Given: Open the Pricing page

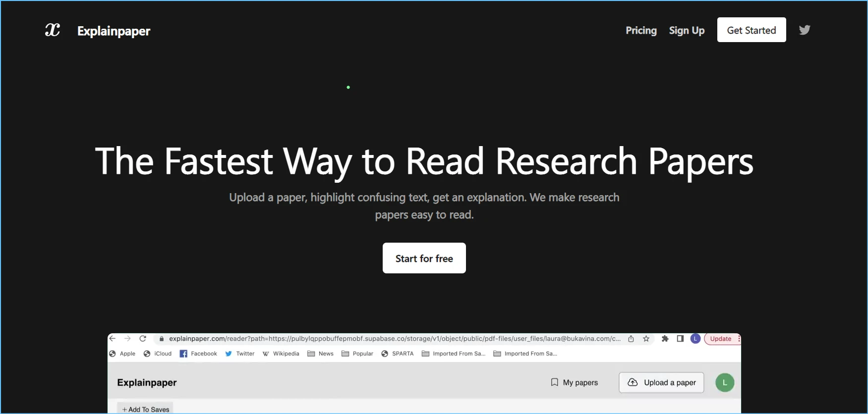Looking at the screenshot, I should (641, 30).
